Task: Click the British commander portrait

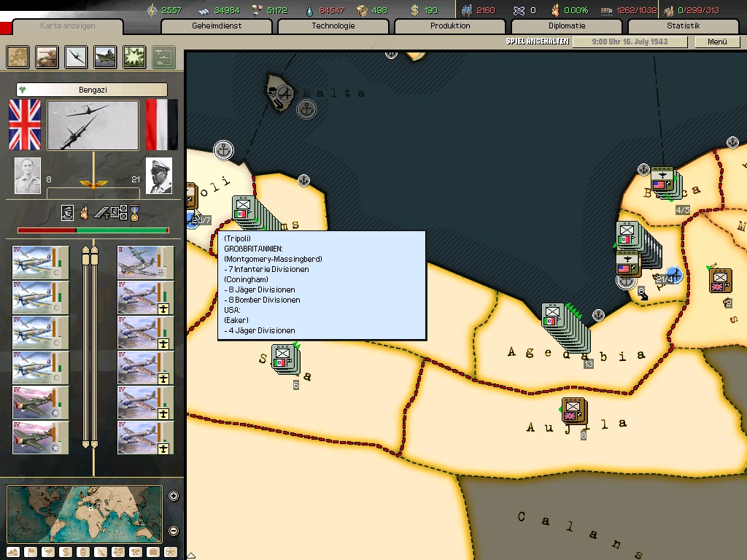Action: tap(28, 176)
